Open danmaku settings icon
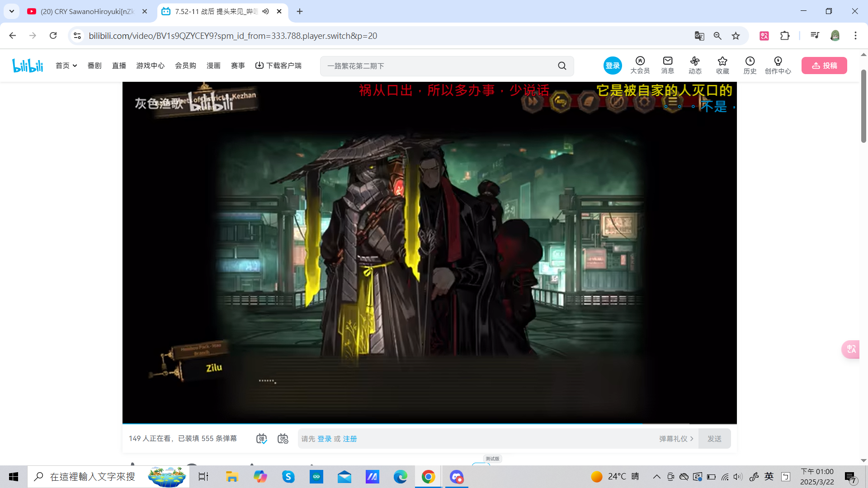Screen dimensions: 868x488 pos(283,439)
